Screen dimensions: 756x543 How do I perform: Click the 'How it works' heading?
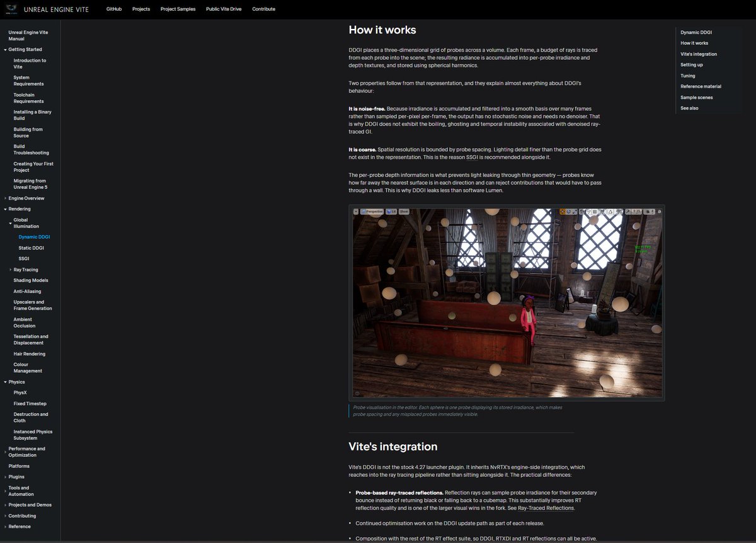pyautogui.click(x=382, y=30)
